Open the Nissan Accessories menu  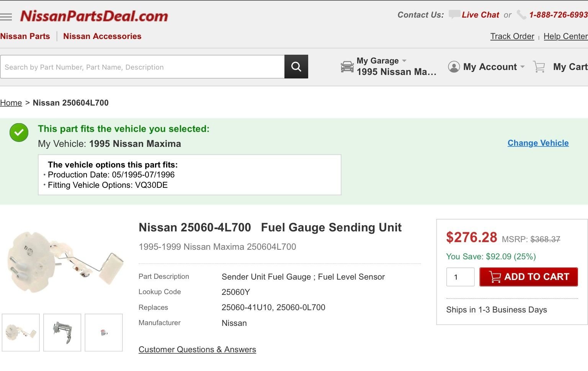pos(102,36)
